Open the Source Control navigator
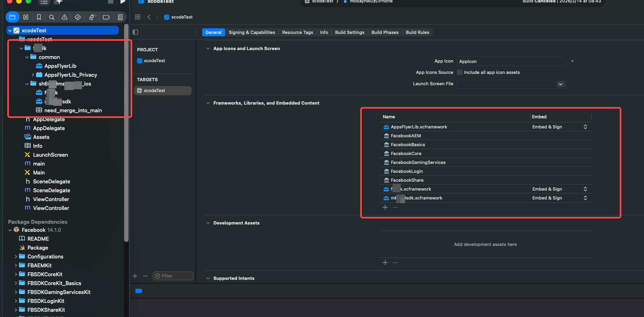The image size is (644, 317). coord(26,17)
